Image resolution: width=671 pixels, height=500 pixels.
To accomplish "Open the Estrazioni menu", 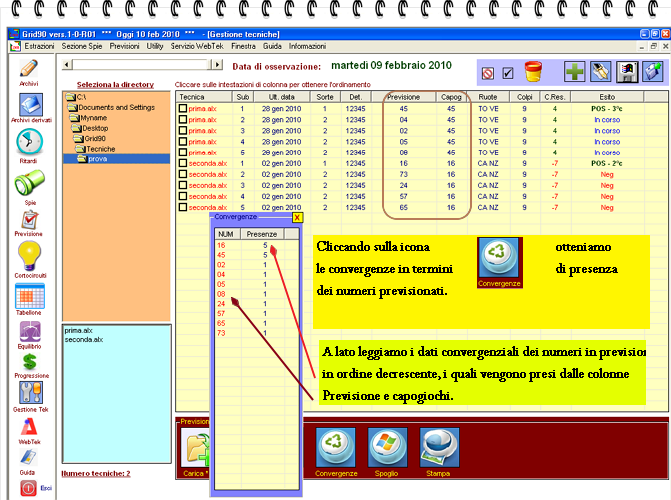I will [39, 46].
